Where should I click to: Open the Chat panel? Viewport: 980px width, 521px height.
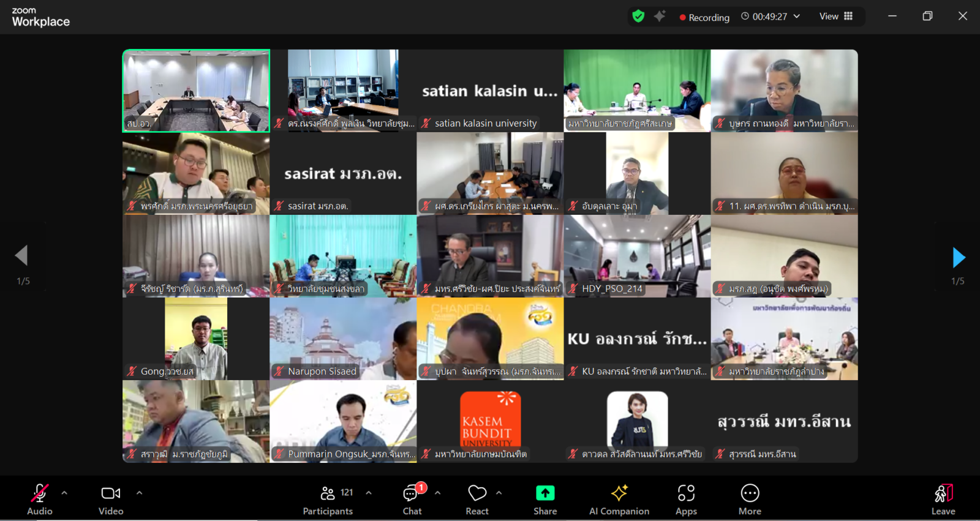point(412,499)
